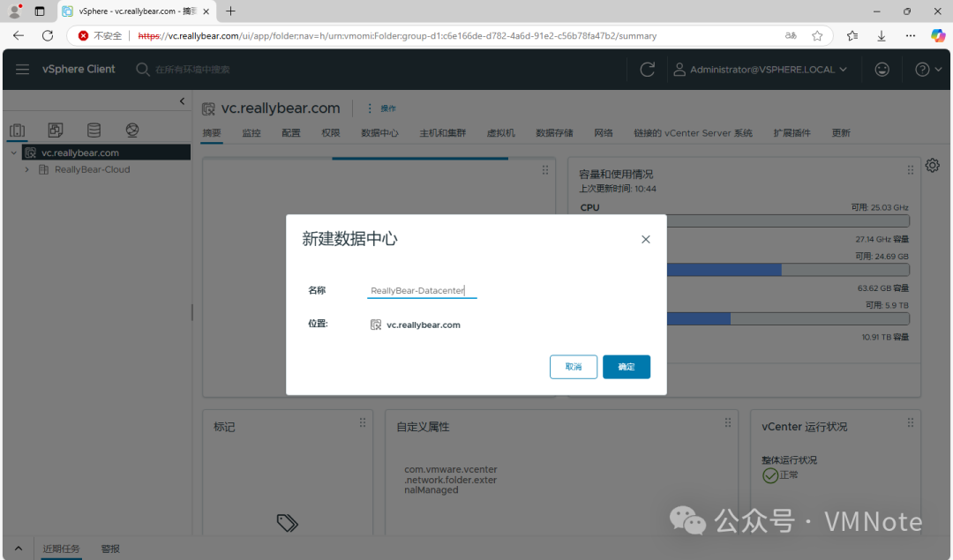Viewport: 953px width, 560px height.
Task: Switch to Hosts and Clusters inventory view
Action: [x=18, y=130]
